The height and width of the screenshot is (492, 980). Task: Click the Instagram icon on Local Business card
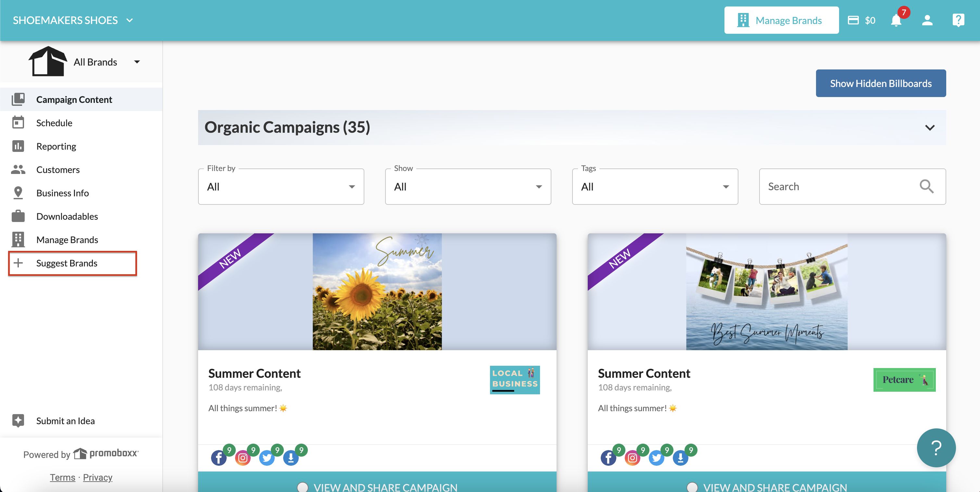(243, 458)
